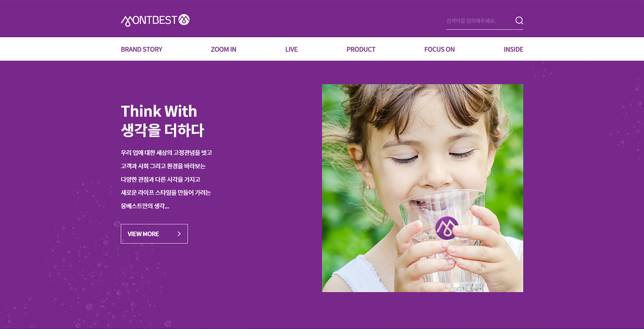The height and width of the screenshot is (329, 644).
Task: Click the round MONTBEST emblem in header
Action: pyautogui.click(x=184, y=20)
